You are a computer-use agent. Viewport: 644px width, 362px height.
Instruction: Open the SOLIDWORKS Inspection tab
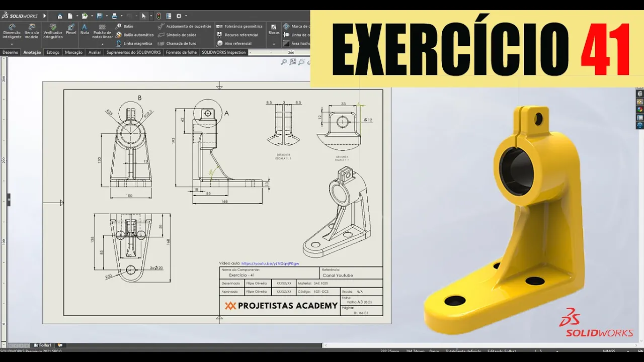pos(224,52)
